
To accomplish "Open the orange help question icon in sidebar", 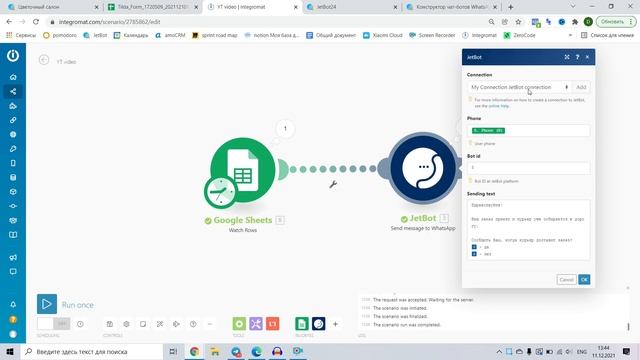I will [x=13, y=319].
